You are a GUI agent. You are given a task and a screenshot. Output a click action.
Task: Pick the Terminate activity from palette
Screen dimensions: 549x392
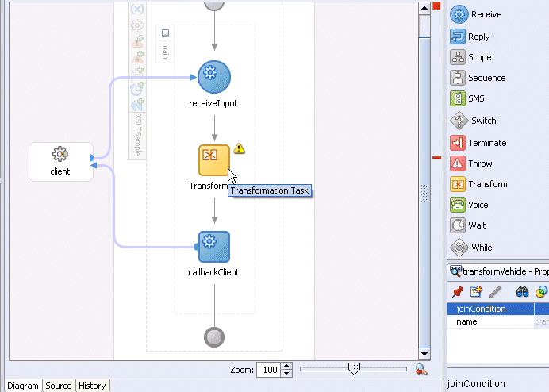[478, 143]
